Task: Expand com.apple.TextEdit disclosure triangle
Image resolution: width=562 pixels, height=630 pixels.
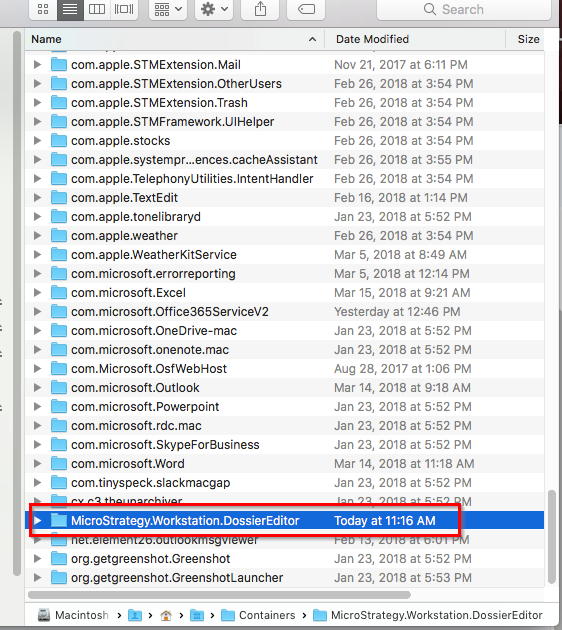Action: point(37,198)
